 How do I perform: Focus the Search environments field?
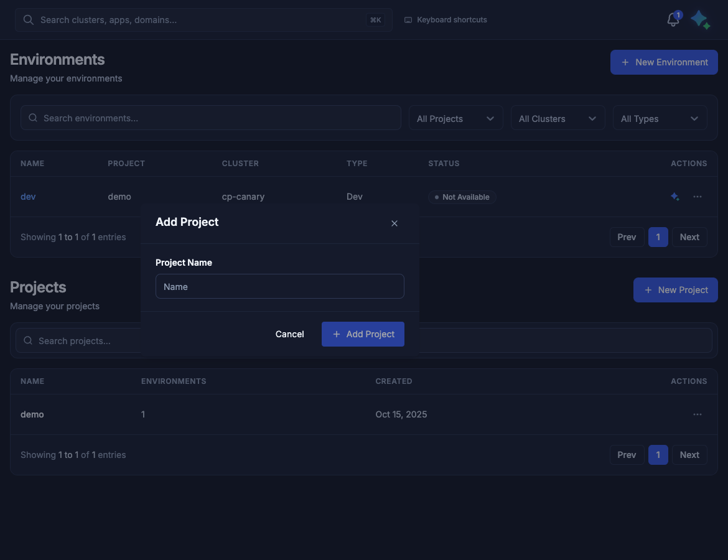211,118
